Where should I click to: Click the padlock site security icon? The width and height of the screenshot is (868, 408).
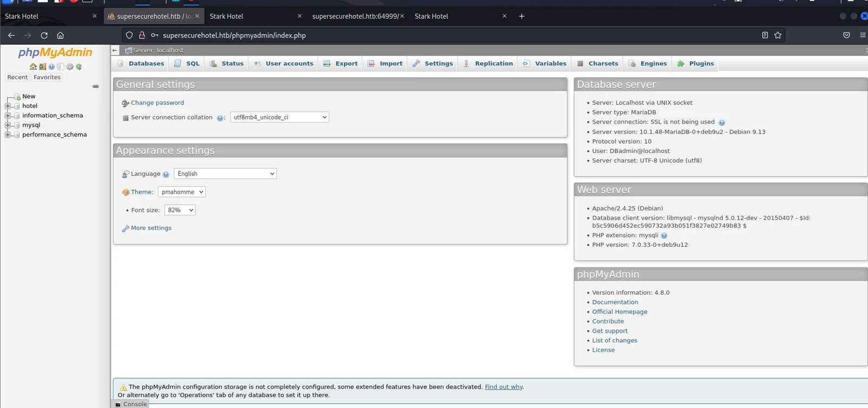142,35
